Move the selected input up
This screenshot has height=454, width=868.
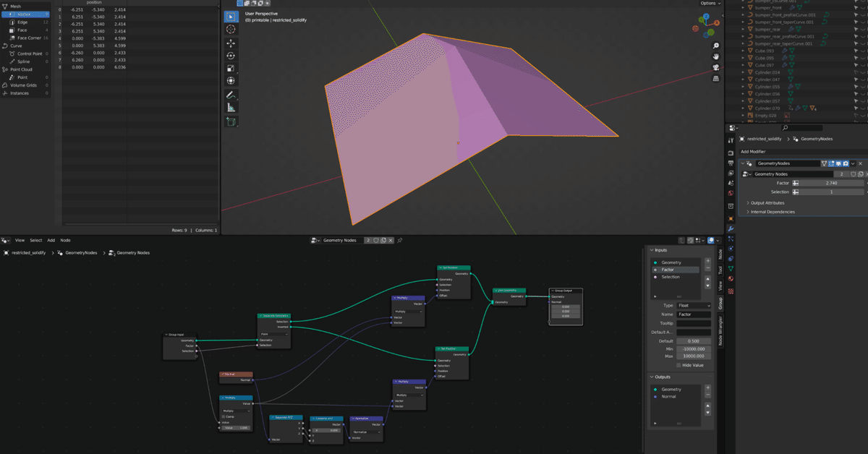[707, 279]
